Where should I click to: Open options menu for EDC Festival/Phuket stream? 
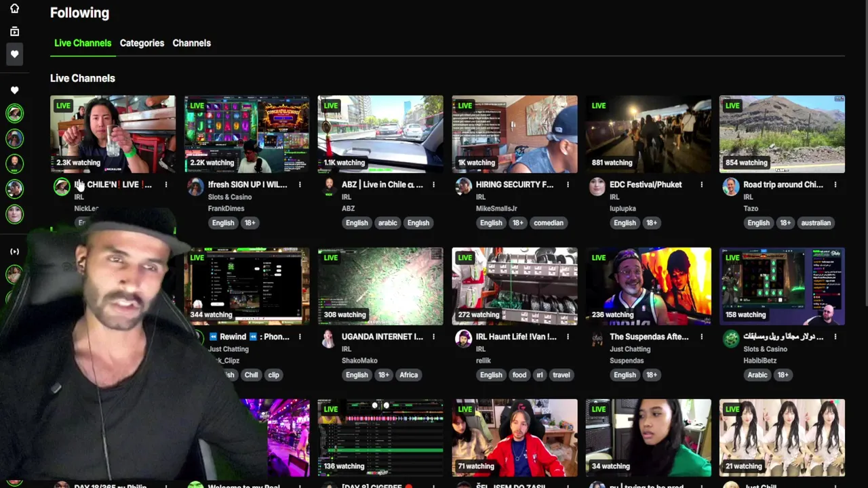702,184
